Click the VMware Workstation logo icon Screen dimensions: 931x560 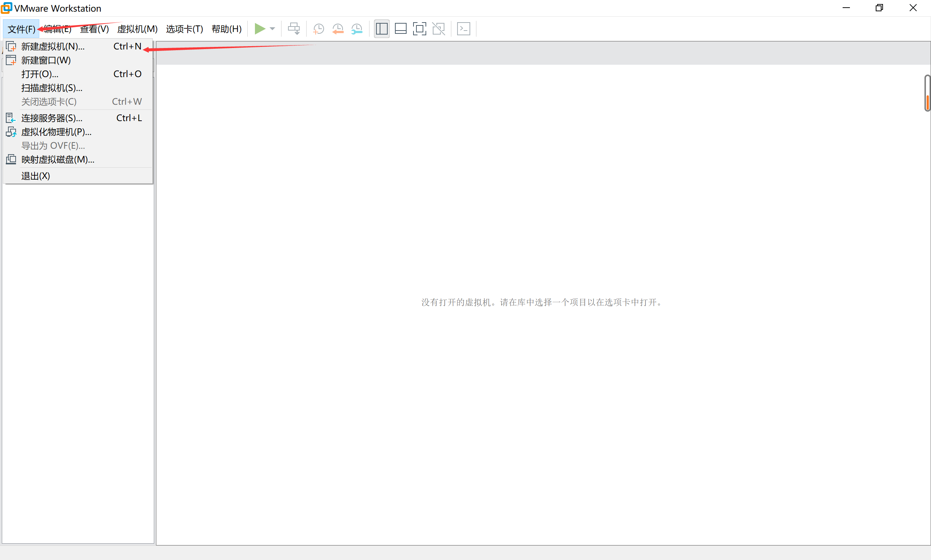point(7,8)
